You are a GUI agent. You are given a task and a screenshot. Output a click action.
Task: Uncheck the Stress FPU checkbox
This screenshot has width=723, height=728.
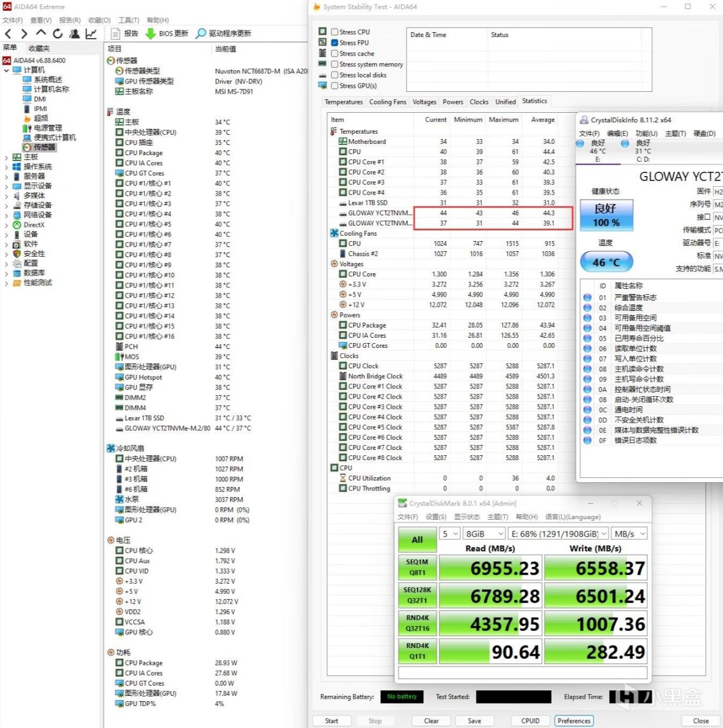(x=335, y=43)
